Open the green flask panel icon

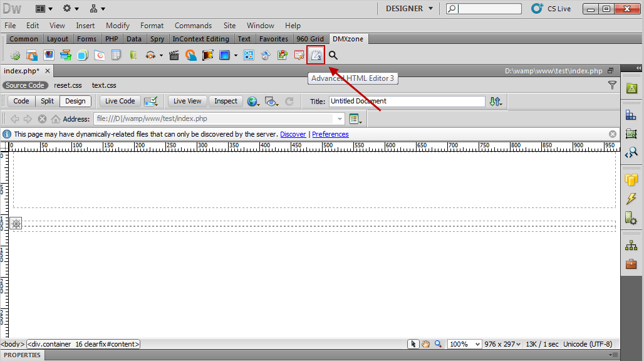(631, 88)
